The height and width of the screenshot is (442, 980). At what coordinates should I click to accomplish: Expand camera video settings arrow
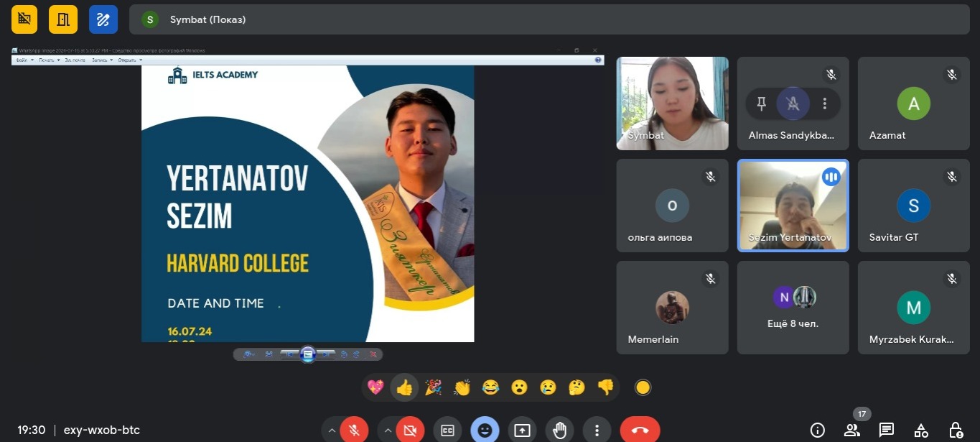(388, 431)
